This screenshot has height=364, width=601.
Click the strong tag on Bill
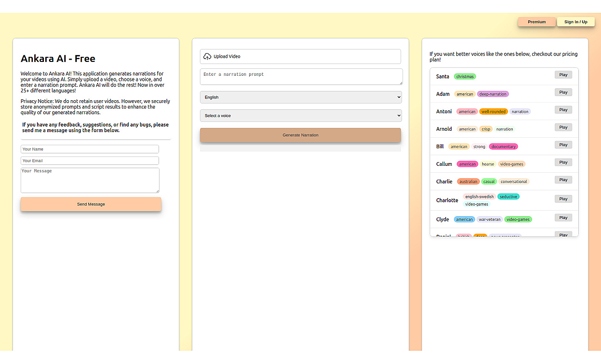coord(479,147)
